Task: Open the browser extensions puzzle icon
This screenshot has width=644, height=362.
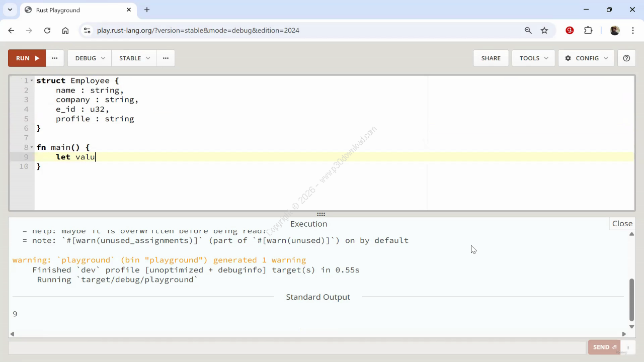Action: click(588, 30)
